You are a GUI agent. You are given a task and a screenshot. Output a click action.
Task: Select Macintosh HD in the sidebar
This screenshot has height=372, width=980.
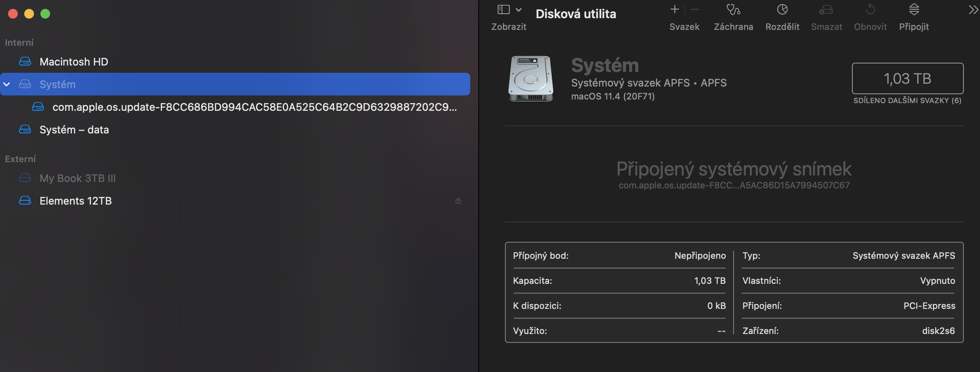tap(74, 62)
